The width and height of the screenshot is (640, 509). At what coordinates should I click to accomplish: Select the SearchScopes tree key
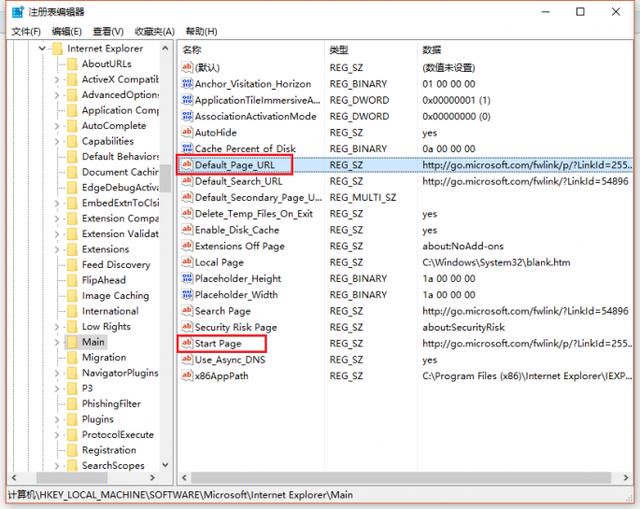pos(113,466)
